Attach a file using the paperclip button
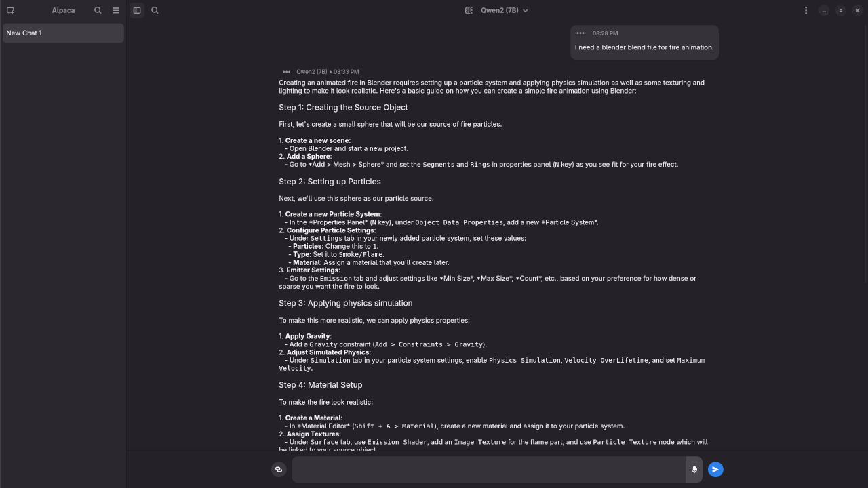This screenshot has width=868, height=488. click(279, 469)
